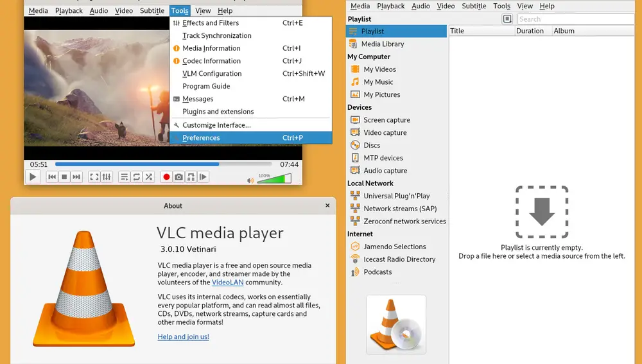Click the cone and disc album art thumbnail
This screenshot has width=642, height=364.
396,324
